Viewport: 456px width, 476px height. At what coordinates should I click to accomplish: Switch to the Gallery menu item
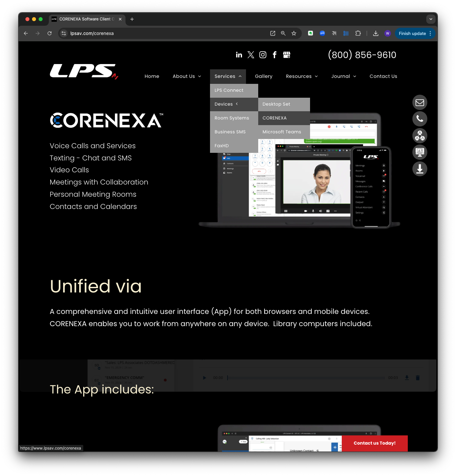tap(263, 76)
